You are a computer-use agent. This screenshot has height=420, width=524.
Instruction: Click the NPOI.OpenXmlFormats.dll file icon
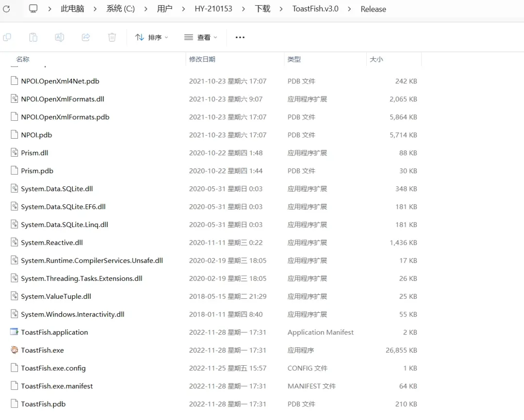pos(15,99)
